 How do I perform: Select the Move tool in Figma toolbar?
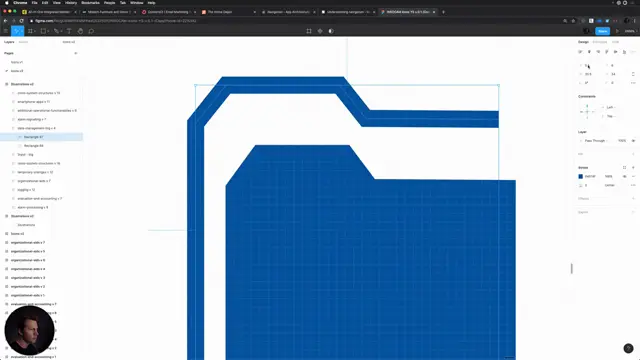click(17, 31)
